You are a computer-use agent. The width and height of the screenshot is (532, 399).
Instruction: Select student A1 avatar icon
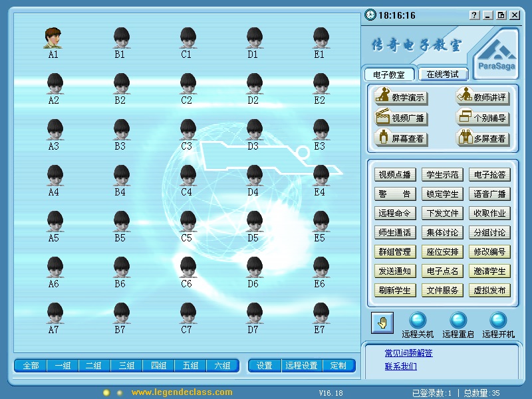[x=53, y=38]
